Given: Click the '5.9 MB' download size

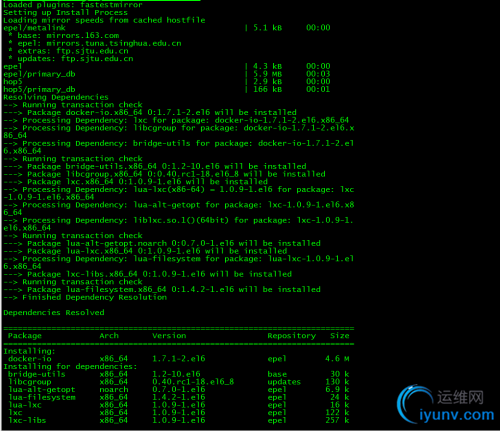Looking at the screenshot, I should coord(267,74).
